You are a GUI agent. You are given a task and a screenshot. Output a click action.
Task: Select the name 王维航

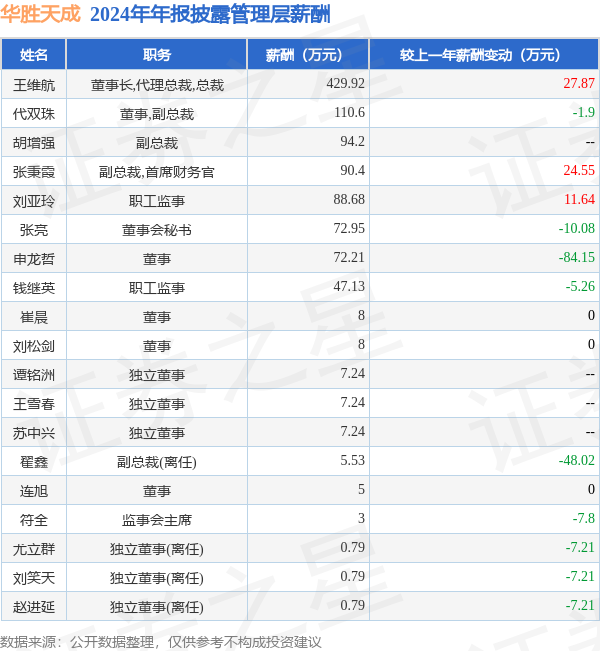(x=34, y=85)
